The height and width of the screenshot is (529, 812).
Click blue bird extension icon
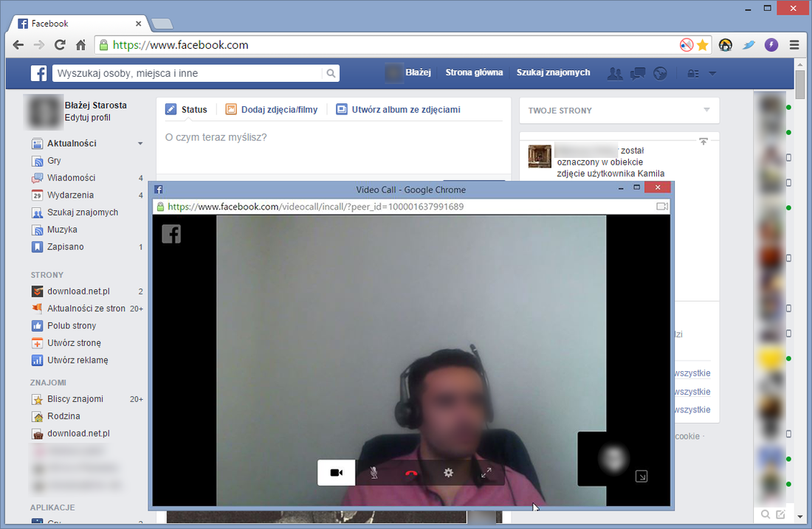pos(749,45)
